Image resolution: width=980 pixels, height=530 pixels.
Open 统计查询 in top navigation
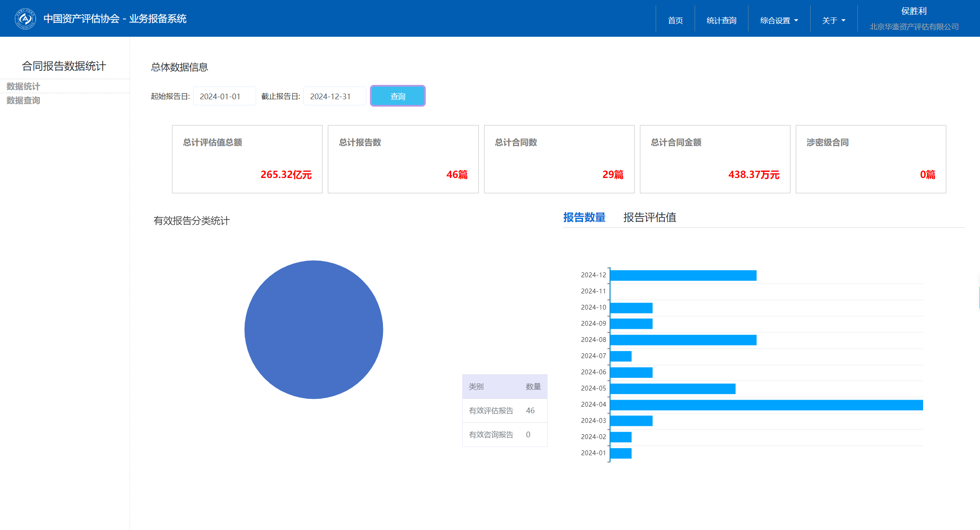coord(721,21)
